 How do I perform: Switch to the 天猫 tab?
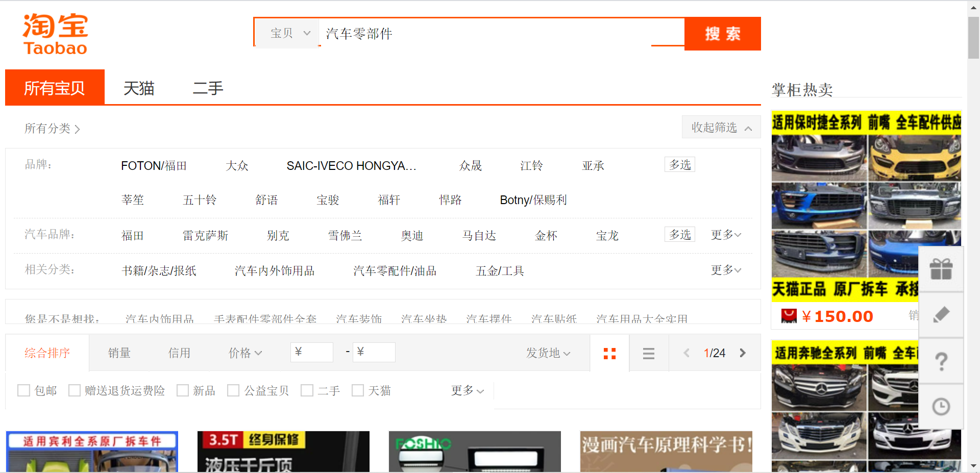[x=139, y=88]
